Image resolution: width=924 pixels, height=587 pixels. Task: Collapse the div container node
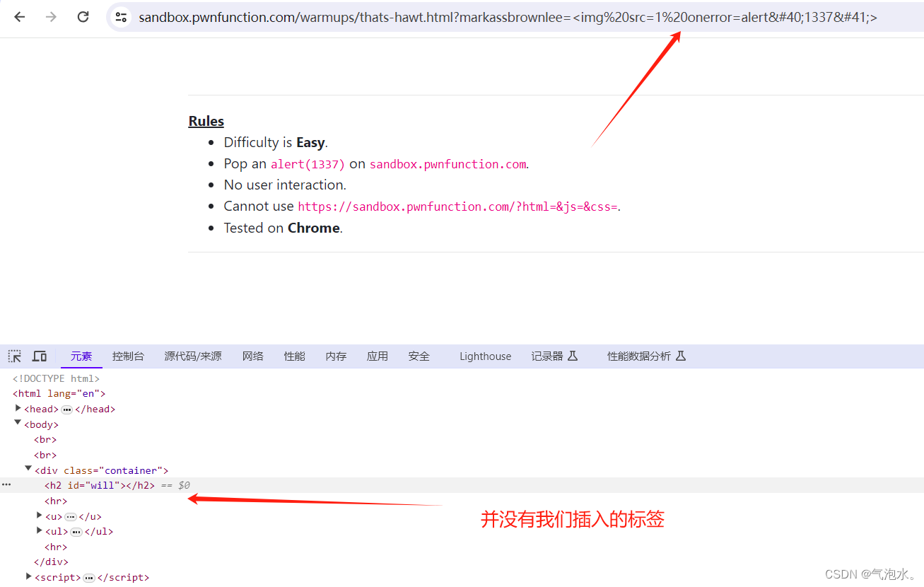pyautogui.click(x=28, y=468)
